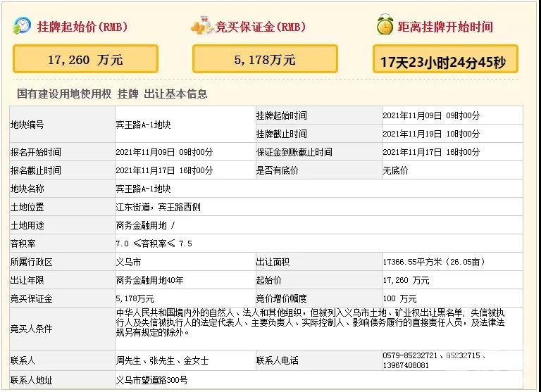Click the 挂牌起始时间 date value
The height and width of the screenshot is (392, 541).
[x=430, y=115]
